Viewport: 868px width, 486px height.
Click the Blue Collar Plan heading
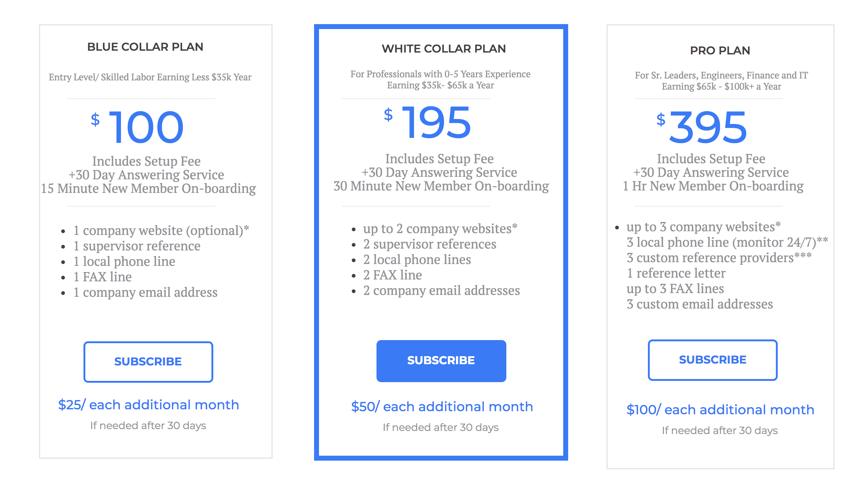coord(145,47)
